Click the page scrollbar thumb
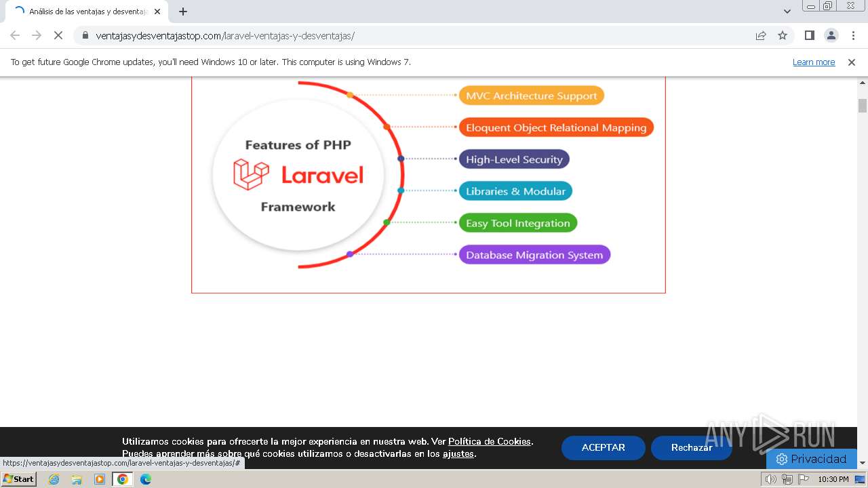868x488 pixels. 863,106
